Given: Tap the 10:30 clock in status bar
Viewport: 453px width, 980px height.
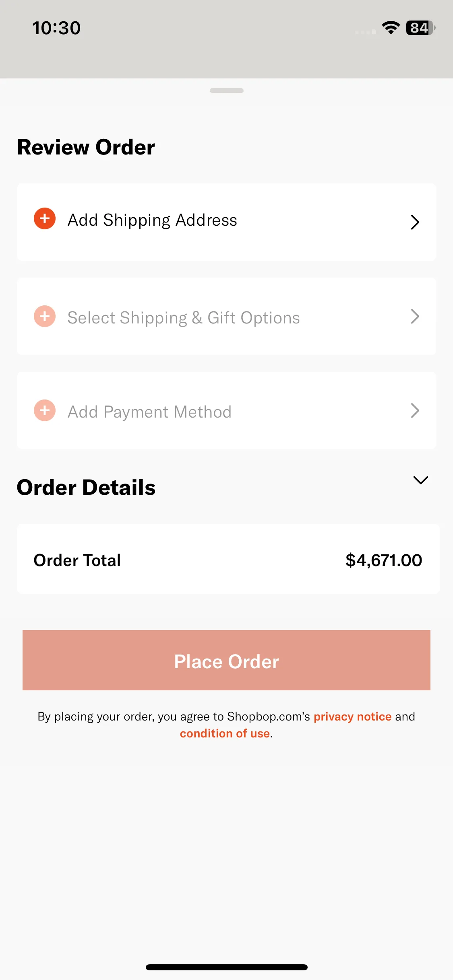Looking at the screenshot, I should click(x=56, y=28).
